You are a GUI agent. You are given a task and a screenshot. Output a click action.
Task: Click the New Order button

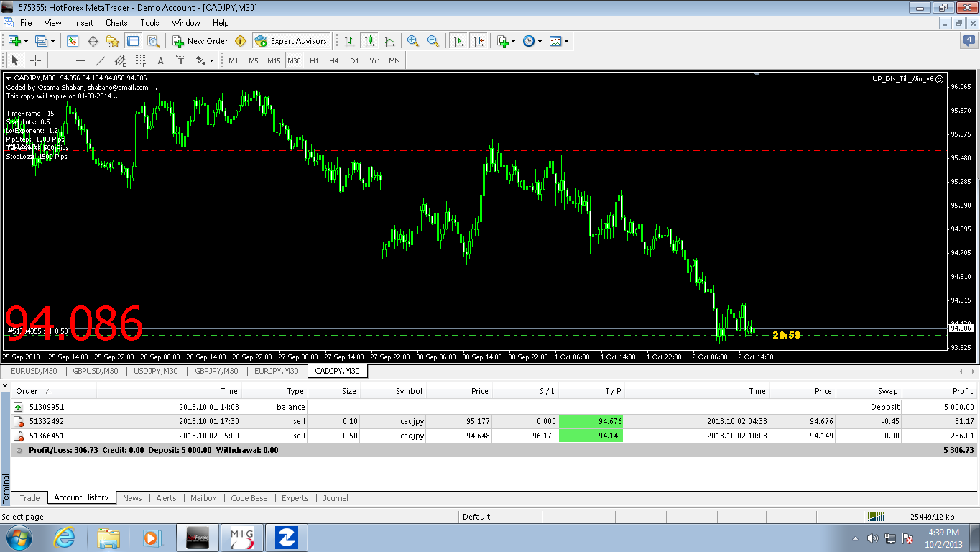(200, 41)
